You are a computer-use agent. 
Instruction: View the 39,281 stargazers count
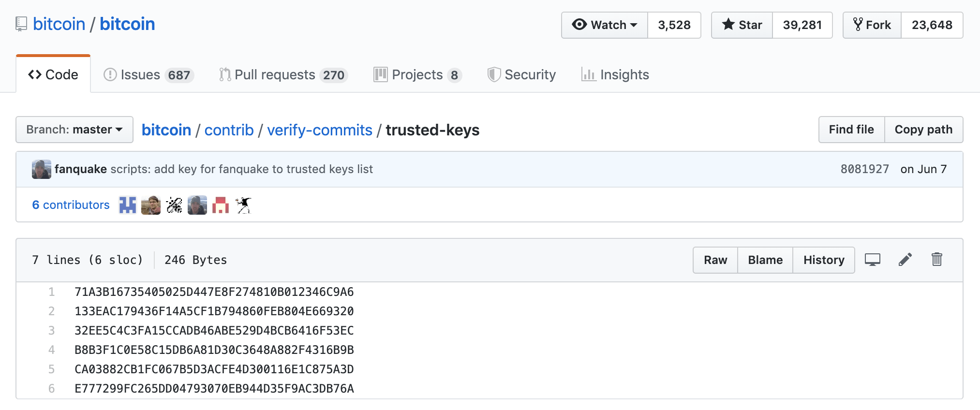coord(802,25)
